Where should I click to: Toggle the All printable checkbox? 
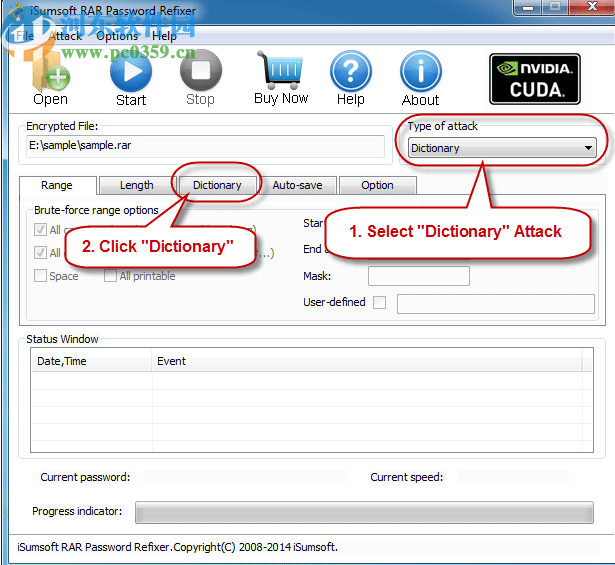click(x=110, y=276)
